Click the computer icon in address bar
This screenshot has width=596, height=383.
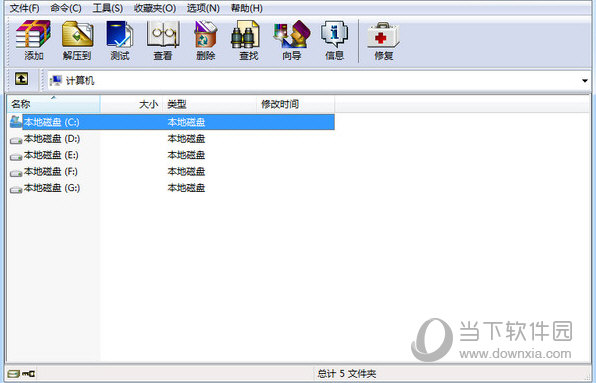point(55,80)
